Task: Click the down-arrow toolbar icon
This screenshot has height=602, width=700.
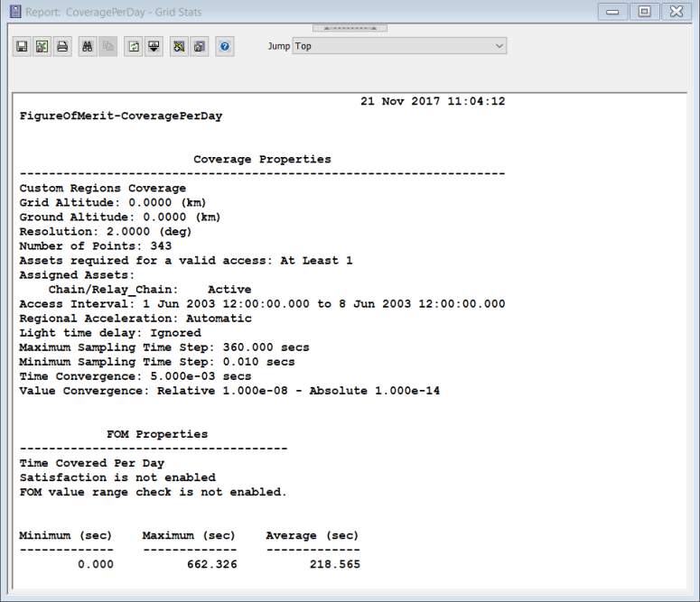Action: click(154, 46)
